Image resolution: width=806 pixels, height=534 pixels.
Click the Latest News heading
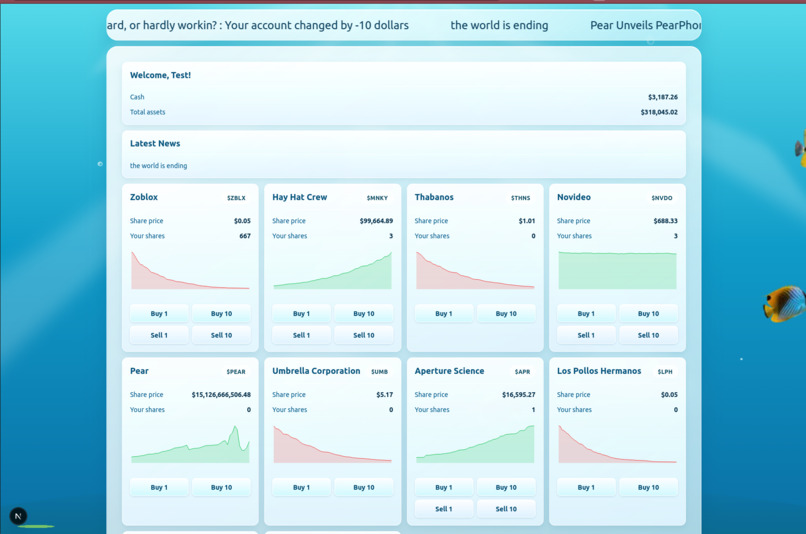tap(155, 143)
